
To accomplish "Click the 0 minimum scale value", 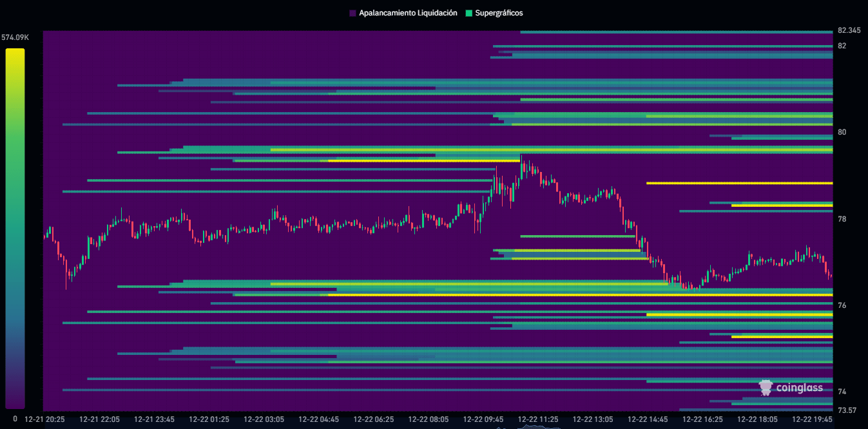I will point(15,419).
